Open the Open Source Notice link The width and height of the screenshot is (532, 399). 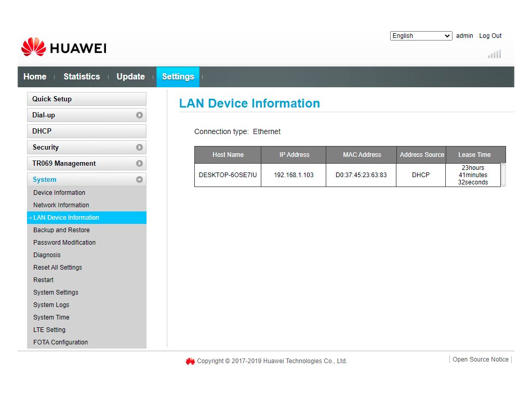point(480,360)
